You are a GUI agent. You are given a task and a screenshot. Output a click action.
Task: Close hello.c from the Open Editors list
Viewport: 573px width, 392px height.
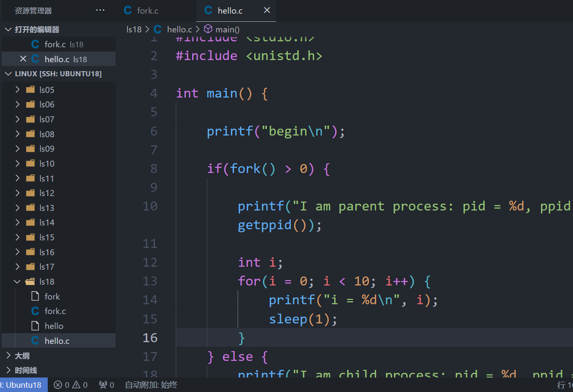pos(23,59)
